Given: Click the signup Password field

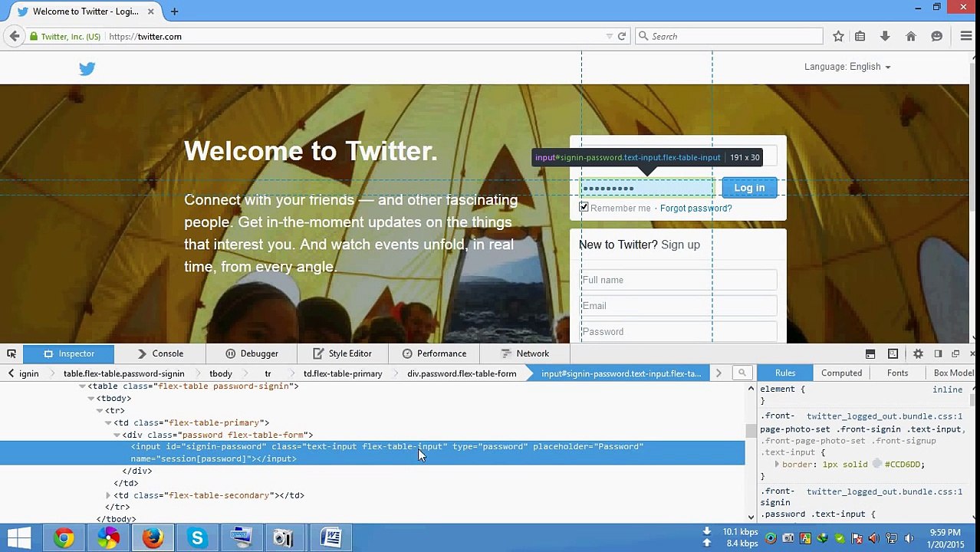Looking at the screenshot, I should coord(678,332).
